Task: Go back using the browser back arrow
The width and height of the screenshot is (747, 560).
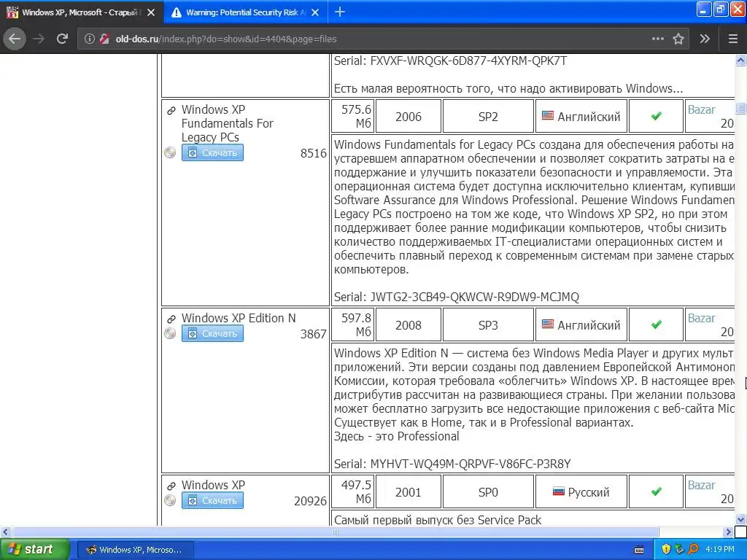Action: pyautogui.click(x=15, y=39)
